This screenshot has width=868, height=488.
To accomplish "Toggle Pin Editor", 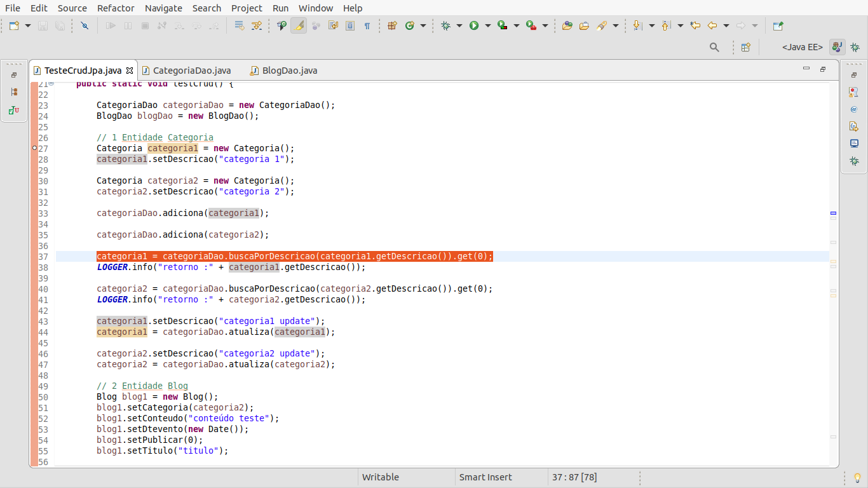I will (x=778, y=26).
